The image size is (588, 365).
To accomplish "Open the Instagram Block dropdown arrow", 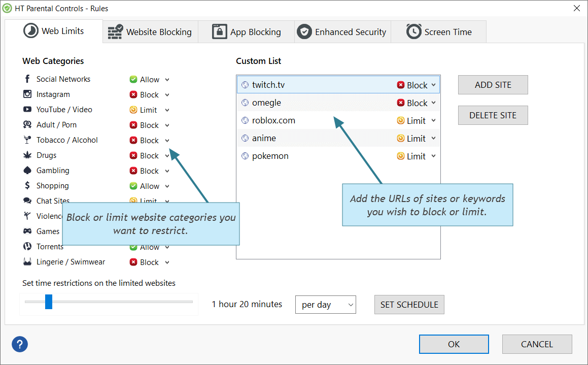I will pyautogui.click(x=167, y=95).
